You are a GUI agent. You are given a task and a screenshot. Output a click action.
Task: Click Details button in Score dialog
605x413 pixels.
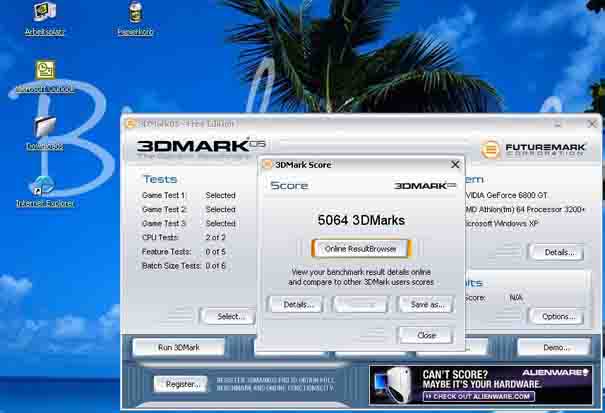click(x=297, y=305)
